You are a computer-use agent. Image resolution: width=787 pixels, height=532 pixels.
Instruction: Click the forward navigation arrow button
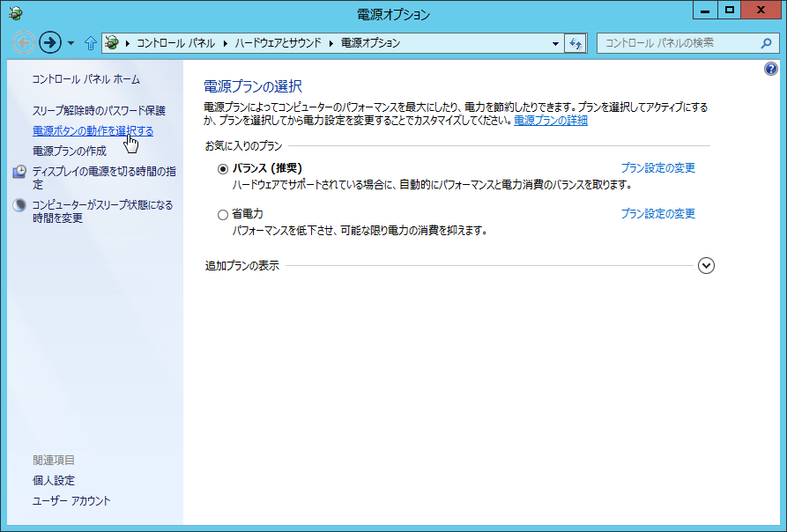pos(49,42)
